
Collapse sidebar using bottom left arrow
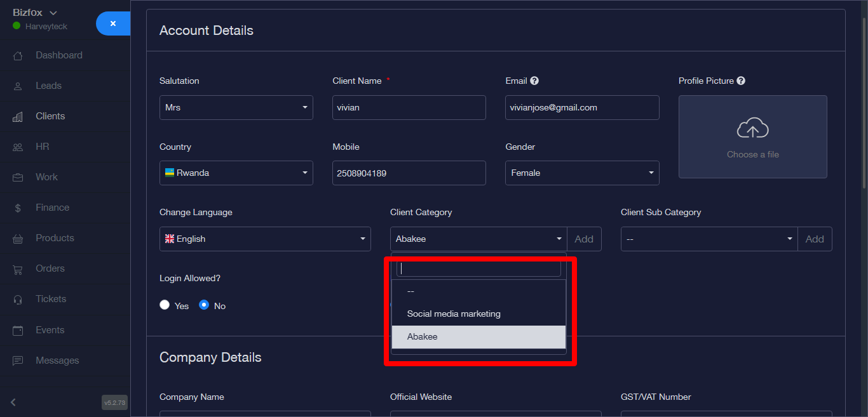point(13,402)
